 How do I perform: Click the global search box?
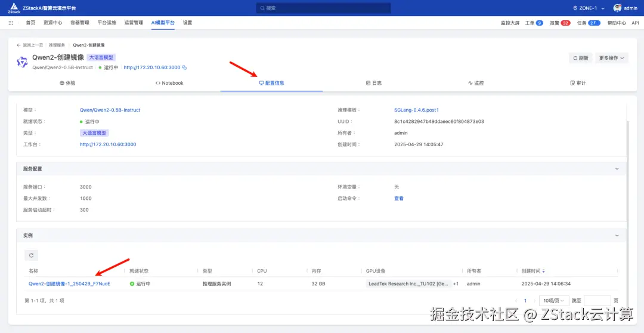[323, 8]
